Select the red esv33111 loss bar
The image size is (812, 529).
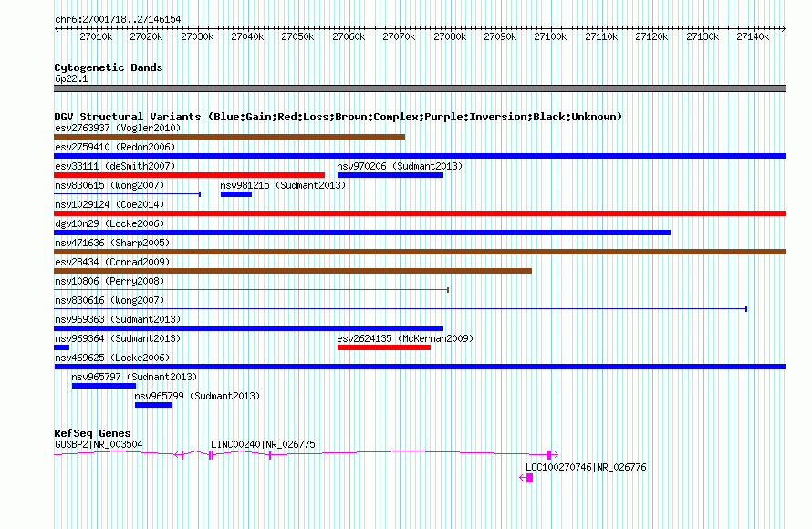189,175
